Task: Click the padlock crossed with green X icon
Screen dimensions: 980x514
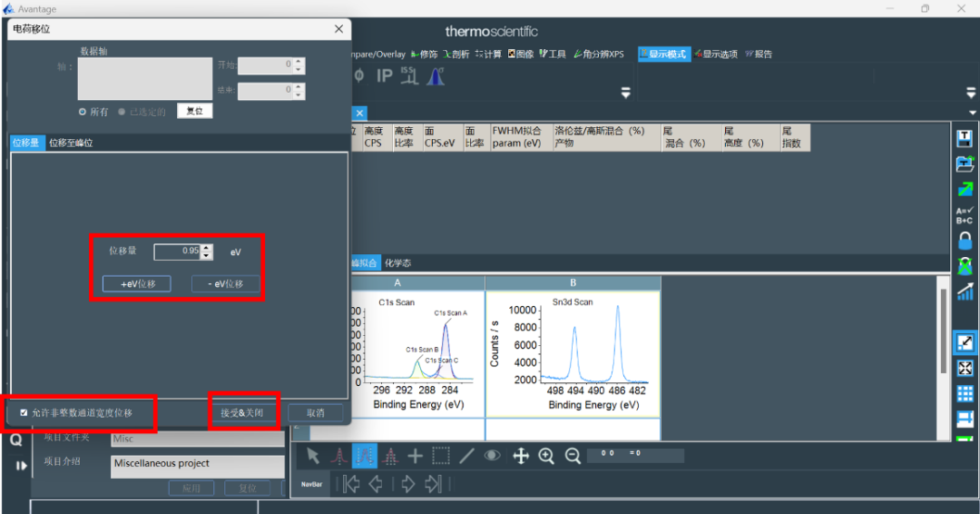Action: 965,266
